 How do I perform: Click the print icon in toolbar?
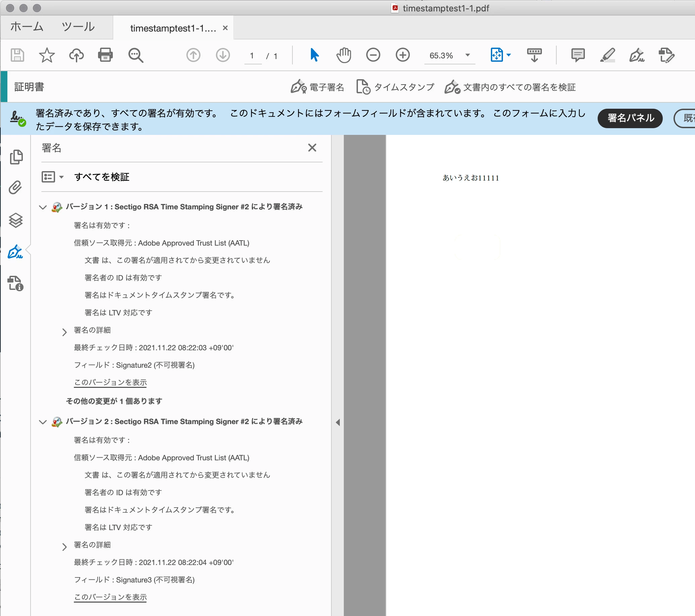(105, 55)
